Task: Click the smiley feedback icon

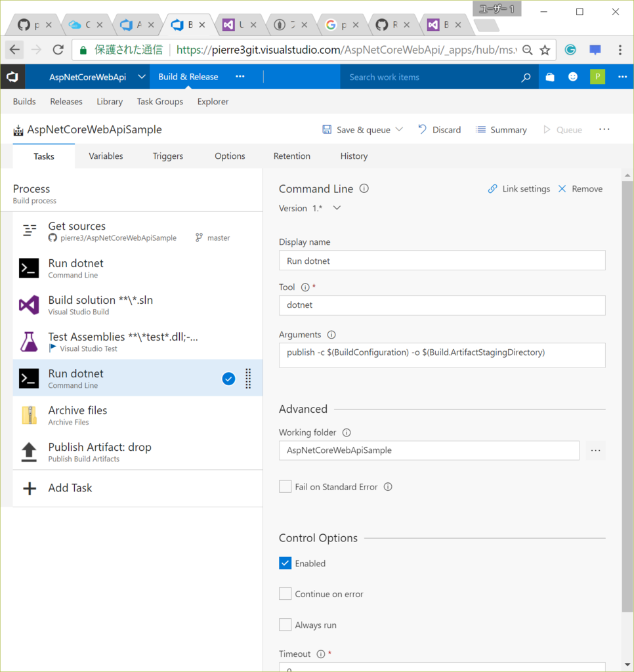Action: tap(573, 77)
